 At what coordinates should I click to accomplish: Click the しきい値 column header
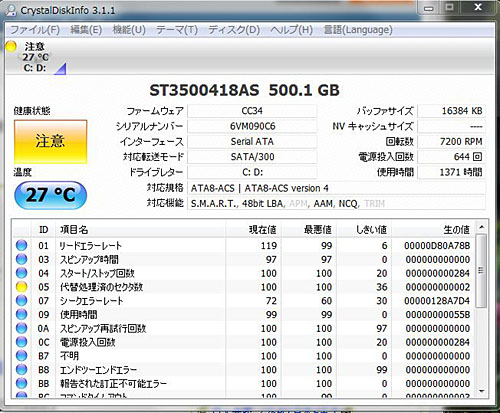[364, 230]
